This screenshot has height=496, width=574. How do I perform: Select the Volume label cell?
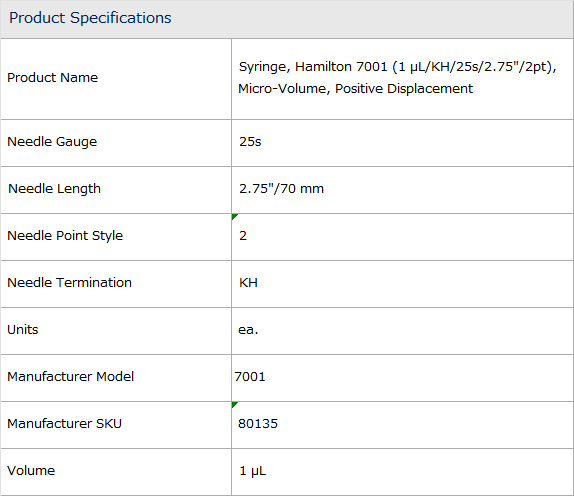(x=116, y=472)
